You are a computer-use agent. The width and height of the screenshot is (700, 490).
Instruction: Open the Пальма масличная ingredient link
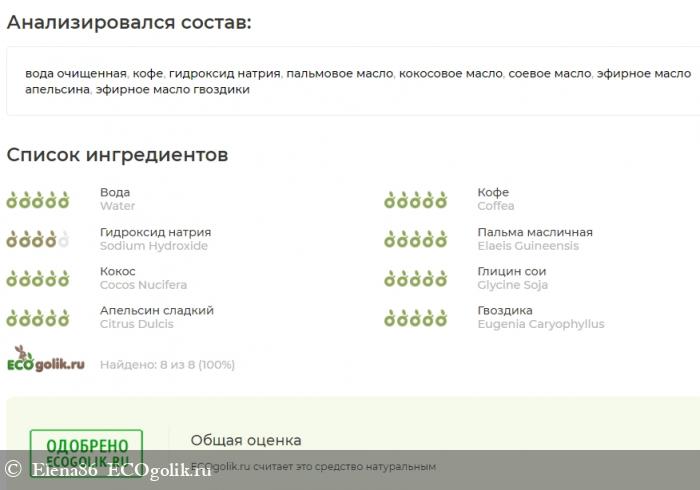(x=535, y=232)
